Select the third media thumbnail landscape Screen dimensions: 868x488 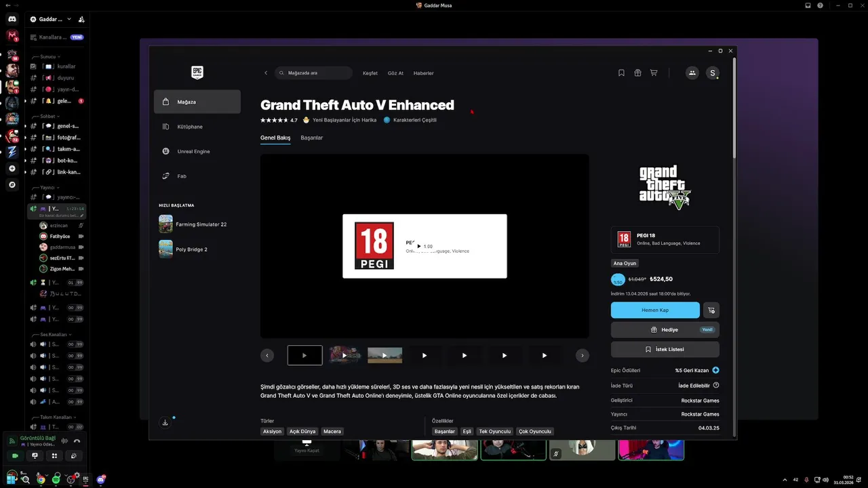(384, 355)
